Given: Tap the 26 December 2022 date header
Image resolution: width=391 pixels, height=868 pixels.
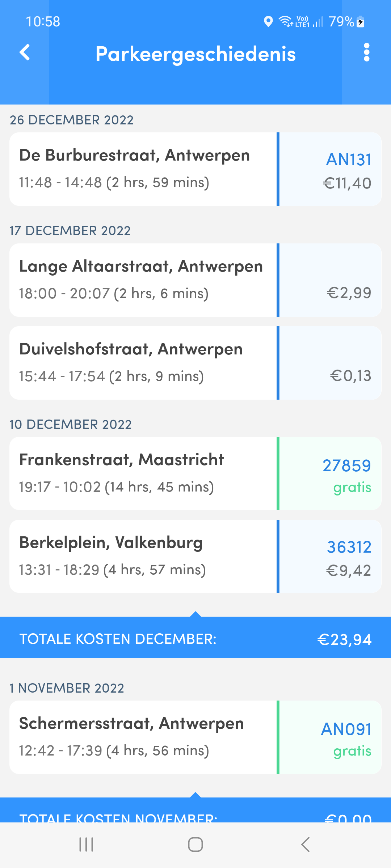Looking at the screenshot, I should [72, 120].
